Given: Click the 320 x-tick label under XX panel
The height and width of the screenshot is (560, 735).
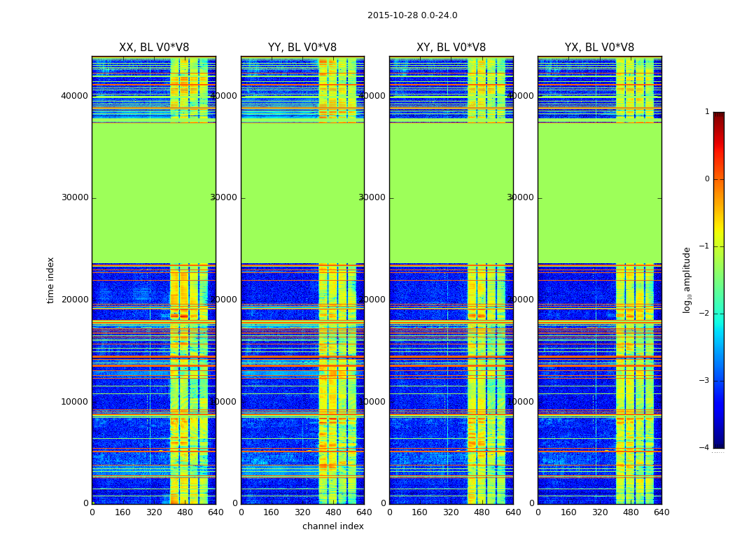Looking at the screenshot, I should tap(154, 512).
